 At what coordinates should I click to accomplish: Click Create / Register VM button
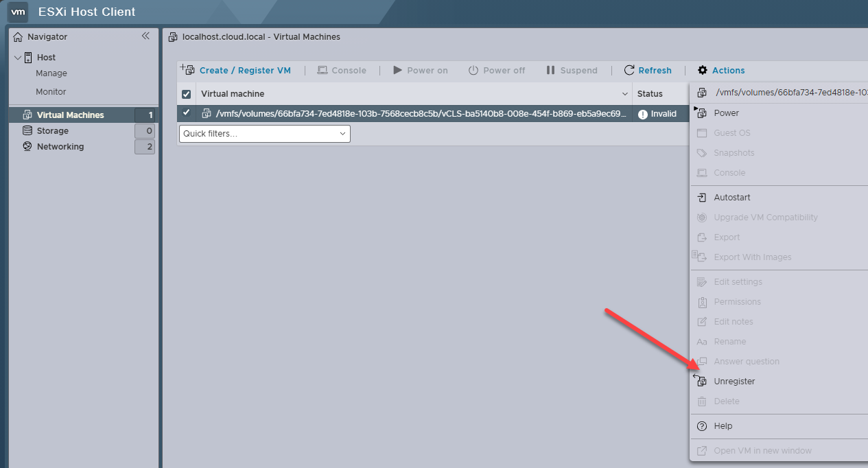point(235,70)
